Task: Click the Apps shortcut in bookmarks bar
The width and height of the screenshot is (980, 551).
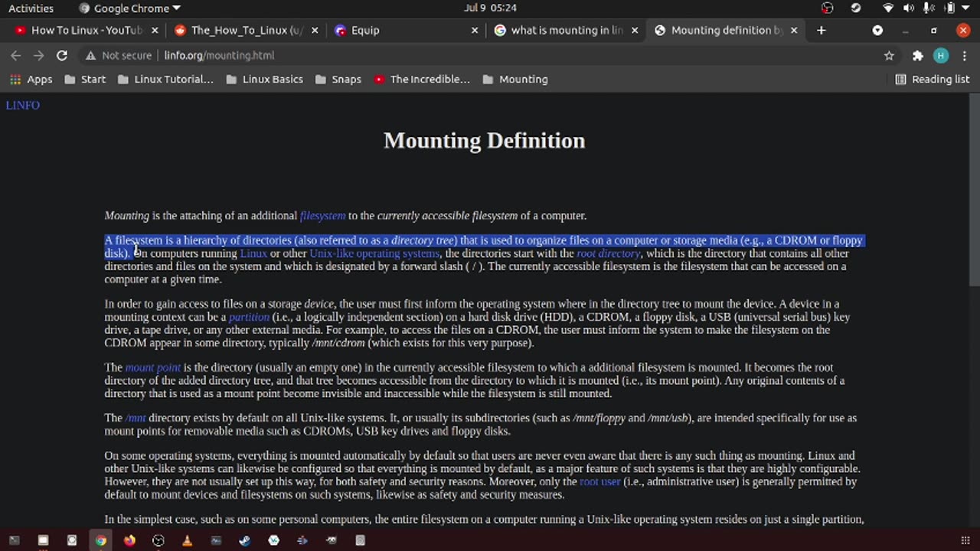Action: click(31, 79)
